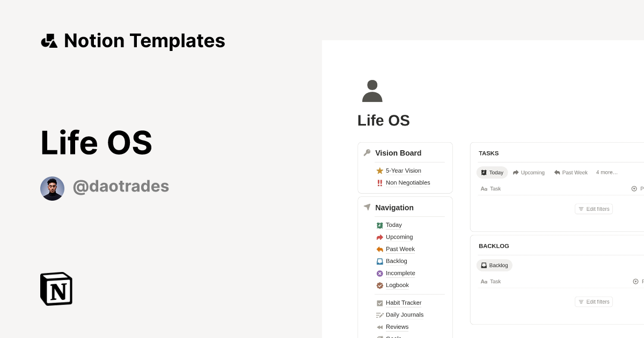Click the purple X icon beside Incomplete

[x=379, y=273]
